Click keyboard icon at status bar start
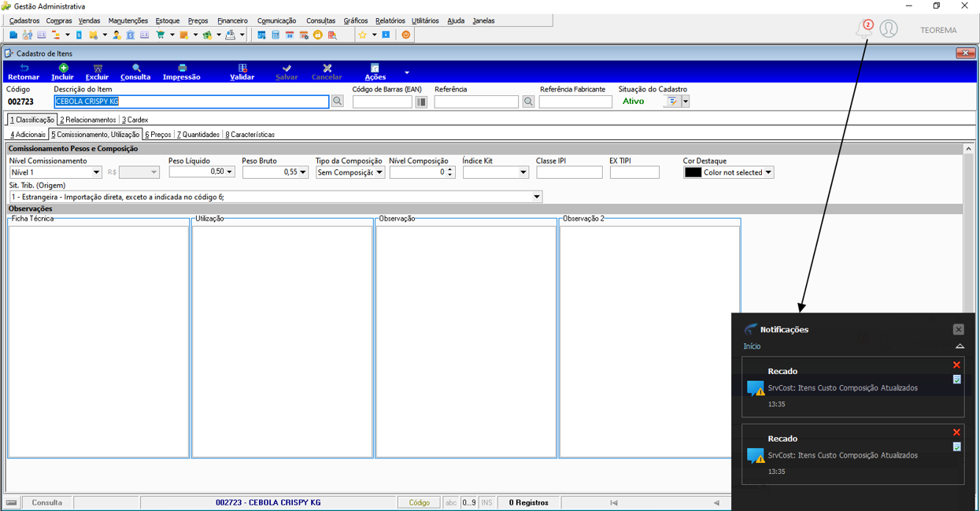The height and width of the screenshot is (511, 980). tap(11, 502)
